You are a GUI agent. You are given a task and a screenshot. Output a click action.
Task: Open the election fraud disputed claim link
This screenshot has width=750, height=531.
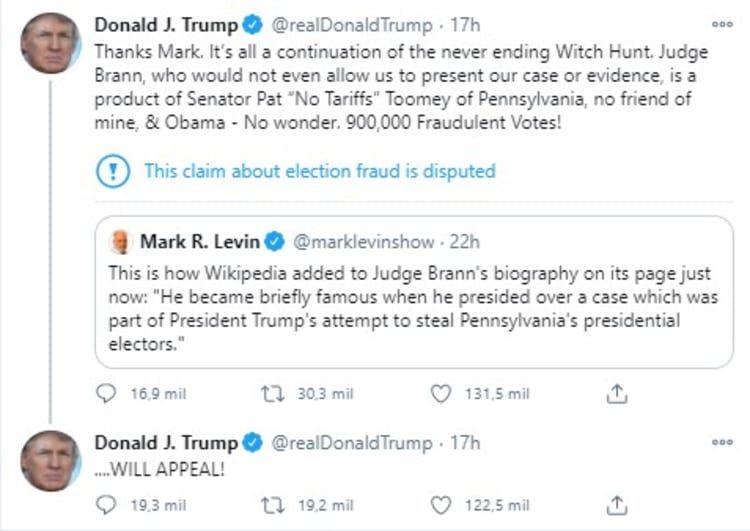pos(319,171)
